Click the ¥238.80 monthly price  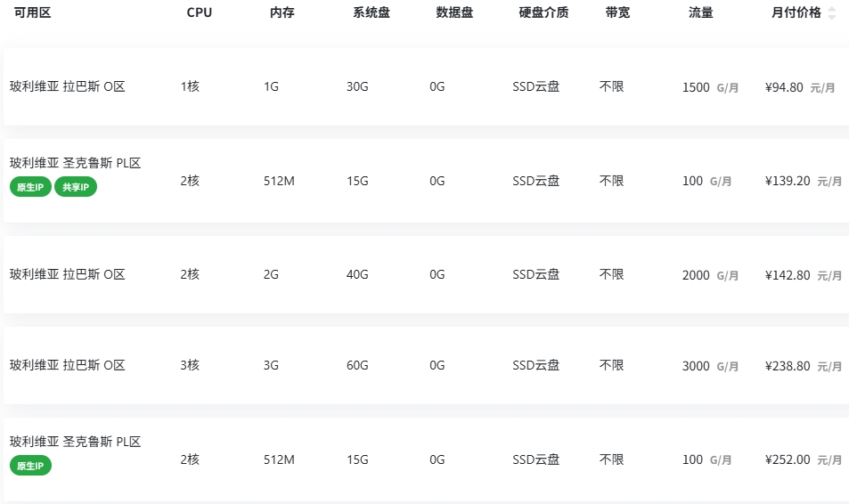pos(788,366)
